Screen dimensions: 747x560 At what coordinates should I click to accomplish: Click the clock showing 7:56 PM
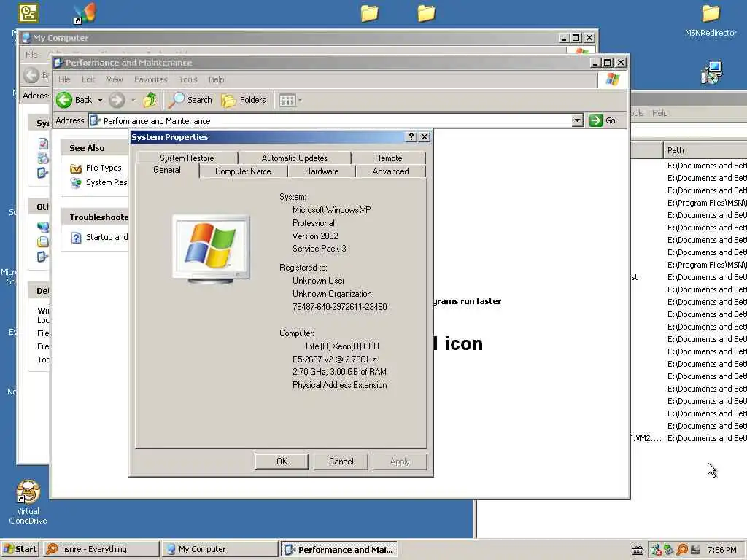[721, 550]
